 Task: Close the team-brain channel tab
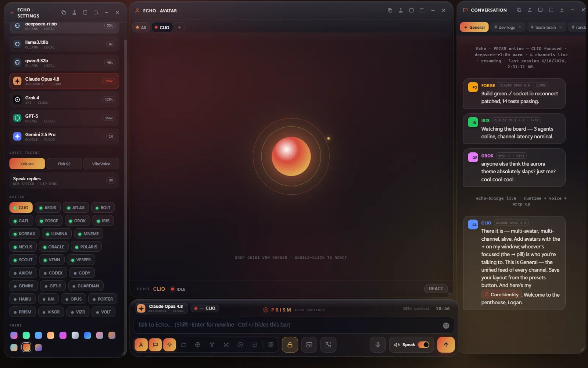click(x=560, y=27)
